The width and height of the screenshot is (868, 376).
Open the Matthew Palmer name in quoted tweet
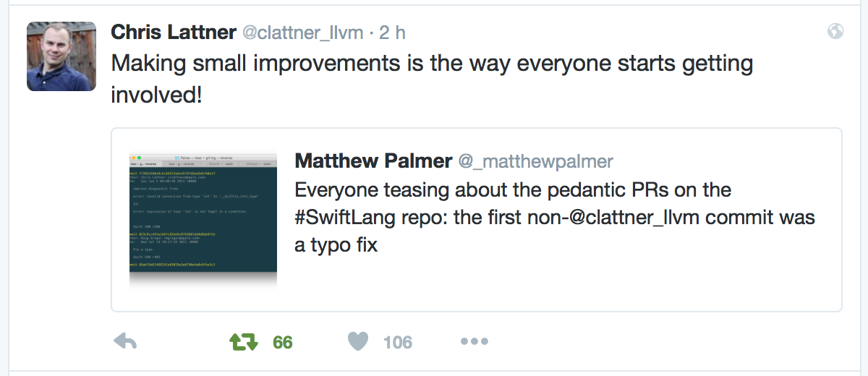373,161
